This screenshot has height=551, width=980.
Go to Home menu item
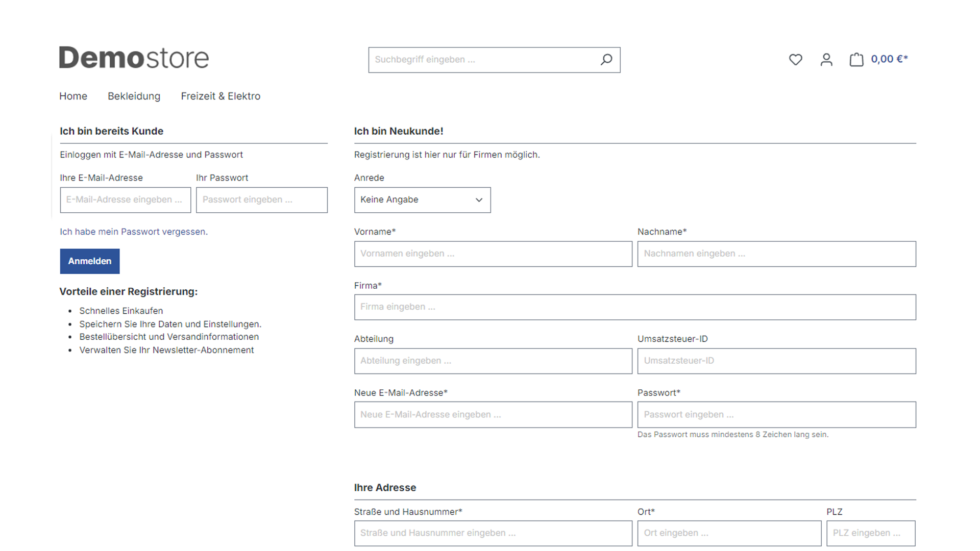tap(73, 96)
